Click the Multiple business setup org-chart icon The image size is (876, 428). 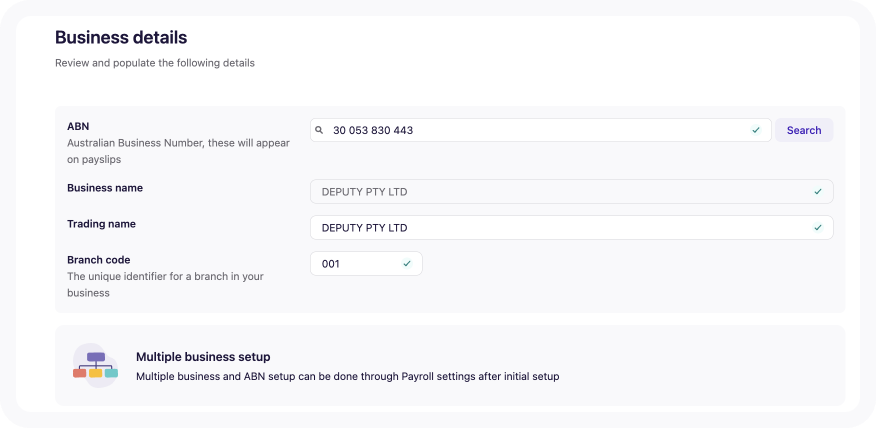pos(96,365)
